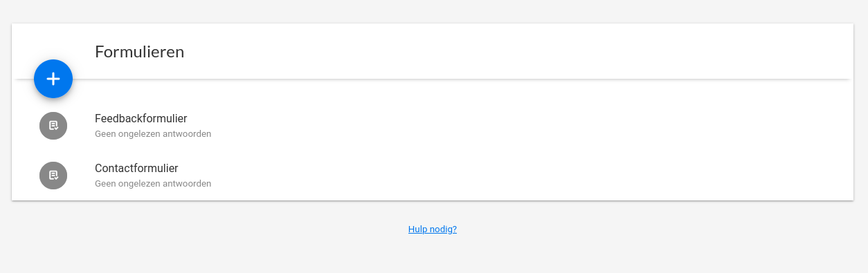Click the Formulieren heading
The image size is (868, 273).
pyautogui.click(x=139, y=52)
